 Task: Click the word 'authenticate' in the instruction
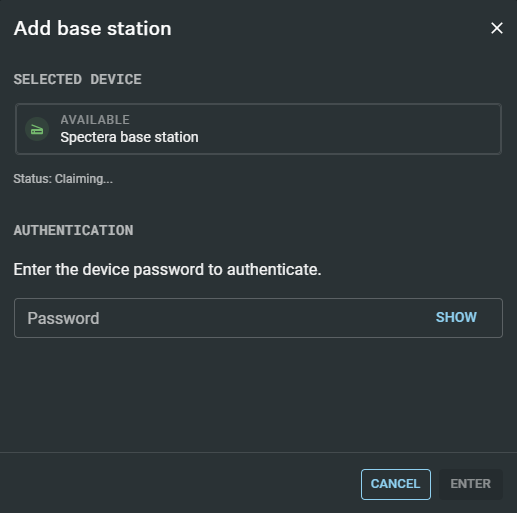tap(272, 269)
